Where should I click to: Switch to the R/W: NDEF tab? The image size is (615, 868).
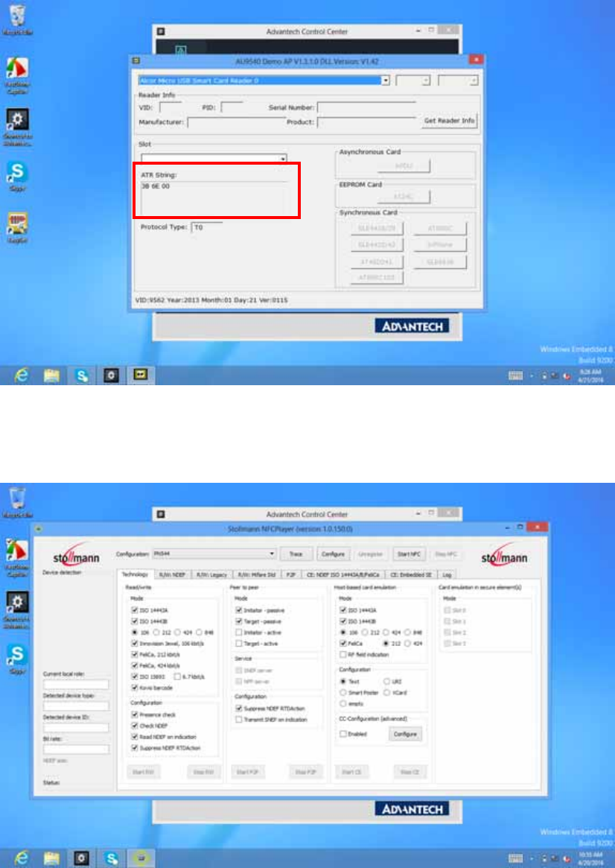coord(172,575)
